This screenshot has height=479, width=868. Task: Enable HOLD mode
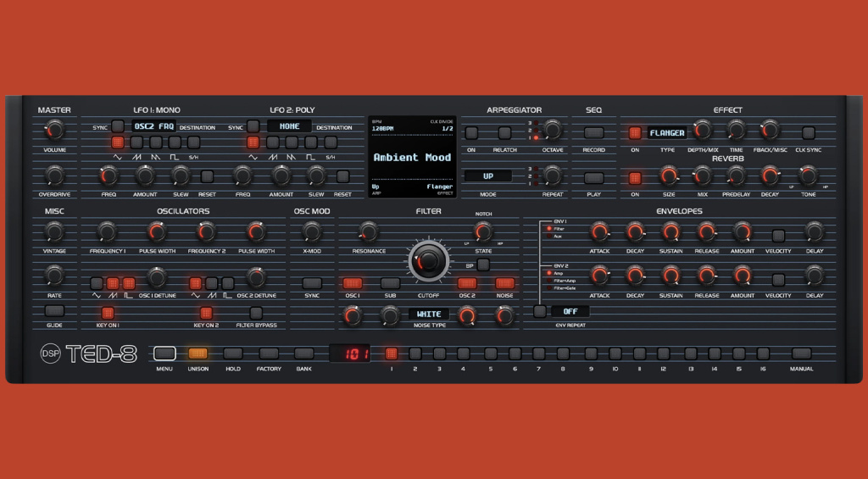point(233,354)
